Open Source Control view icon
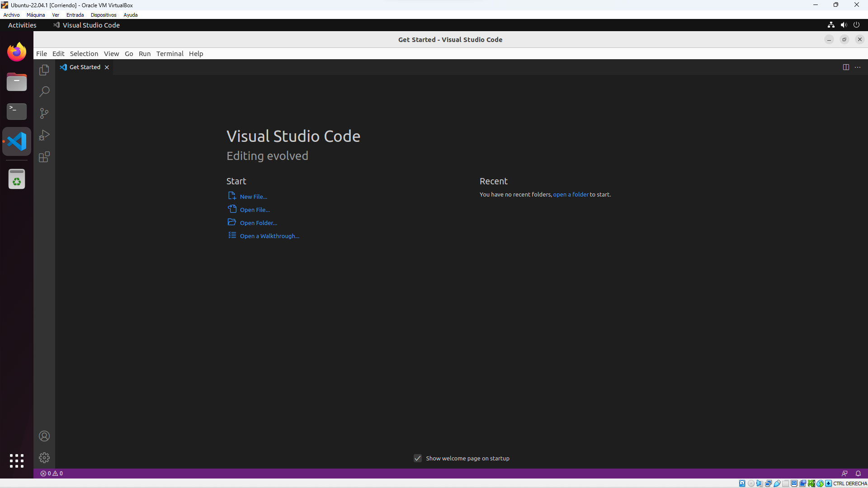This screenshot has height=488, width=868. tap(44, 113)
